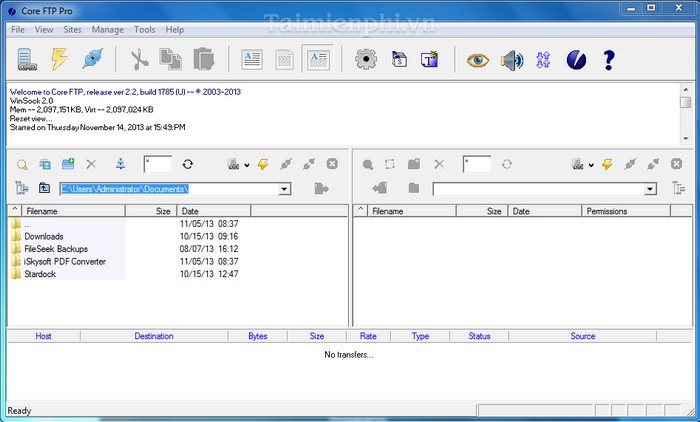
Task: Click the local pane delete X icon
Action: (x=91, y=164)
